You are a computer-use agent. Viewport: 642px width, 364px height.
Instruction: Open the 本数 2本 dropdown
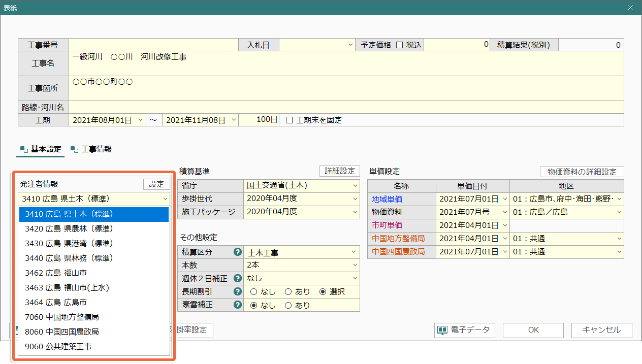point(355,265)
